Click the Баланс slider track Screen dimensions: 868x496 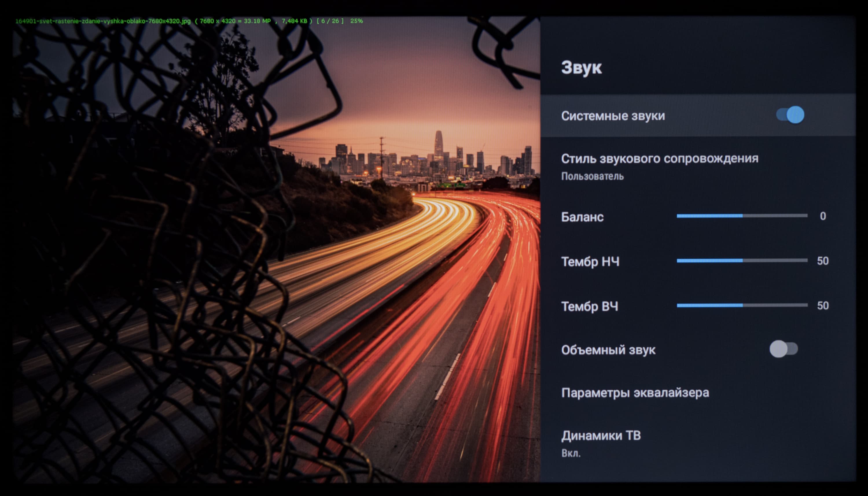click(x=742, y=216)
